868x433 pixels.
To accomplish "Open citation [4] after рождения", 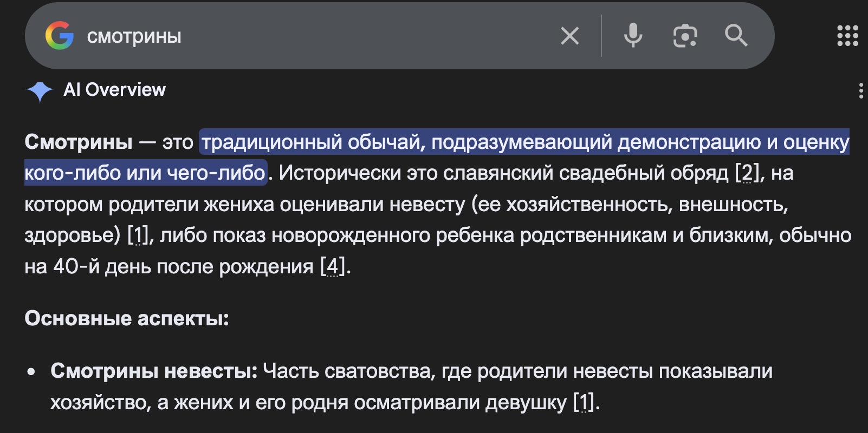I will point(332,267).
